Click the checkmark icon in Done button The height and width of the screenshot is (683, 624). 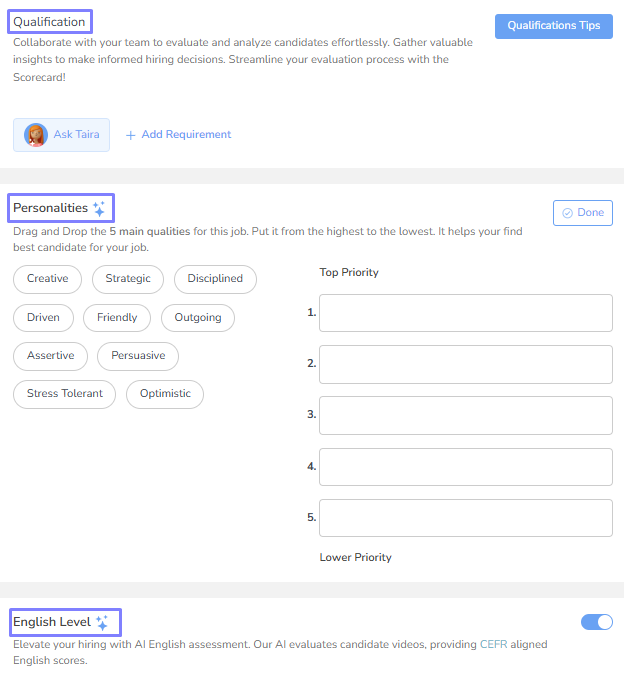[x=568, y=213]
